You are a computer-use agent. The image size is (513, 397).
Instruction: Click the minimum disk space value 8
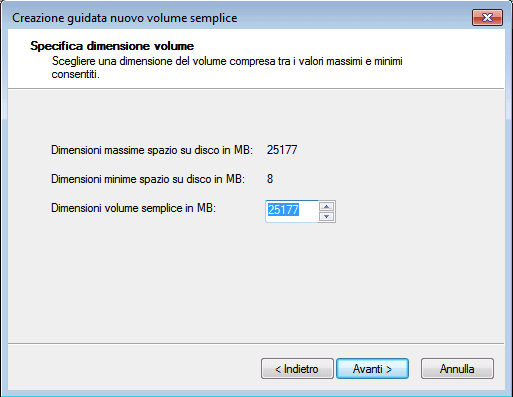(x=270, y=179)
